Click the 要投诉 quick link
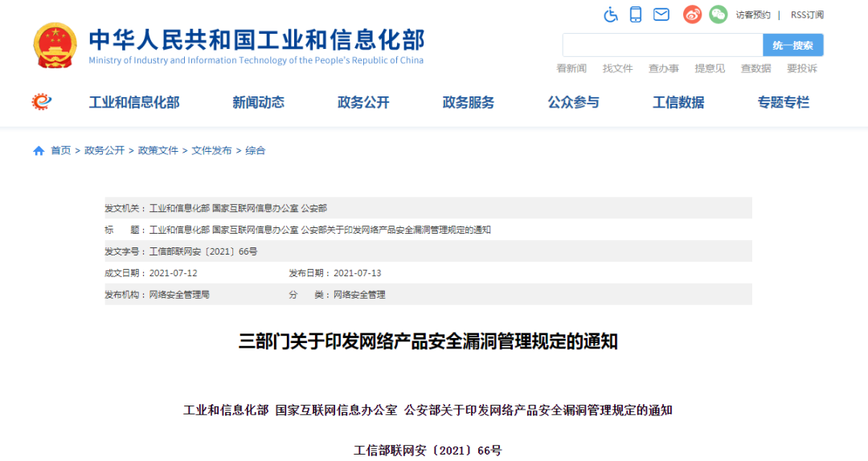The width and height of the screenshot is (868, 461). pyautogui.click(x=801, y=68)
